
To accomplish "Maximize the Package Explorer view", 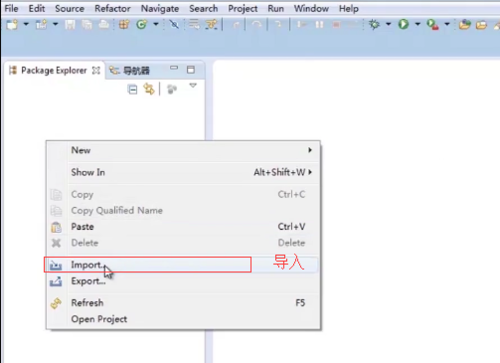I will pos(191,70).
